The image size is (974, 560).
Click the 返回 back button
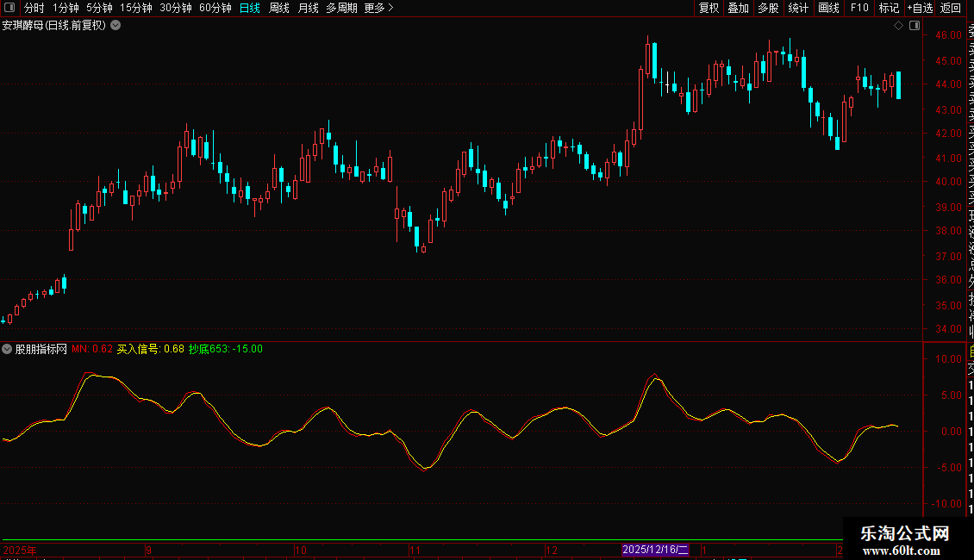[951, 9]
